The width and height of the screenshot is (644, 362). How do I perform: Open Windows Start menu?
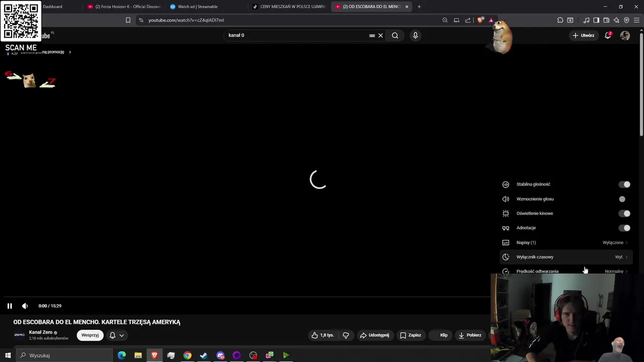coord(8,355)
